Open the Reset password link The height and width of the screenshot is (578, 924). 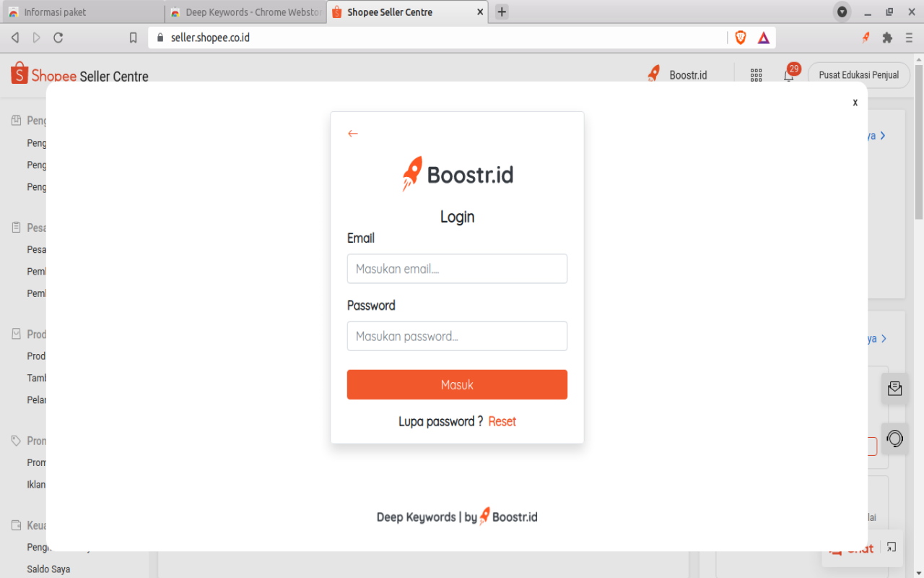(502, 421)
